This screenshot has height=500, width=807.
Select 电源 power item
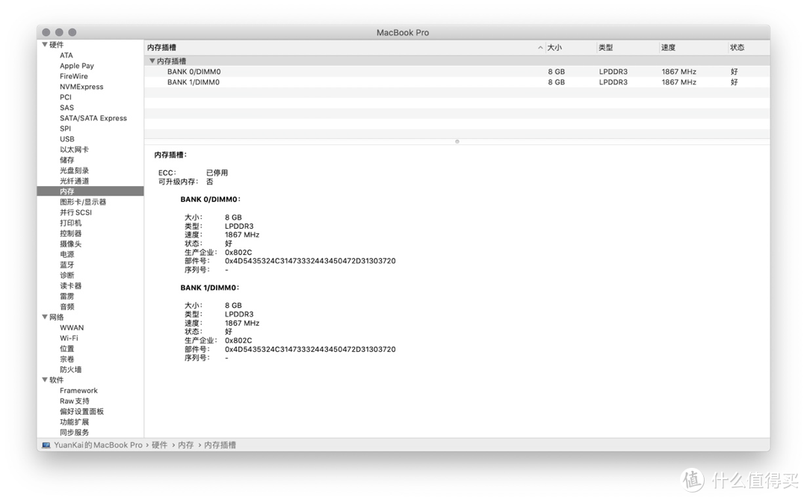[67, 254]
